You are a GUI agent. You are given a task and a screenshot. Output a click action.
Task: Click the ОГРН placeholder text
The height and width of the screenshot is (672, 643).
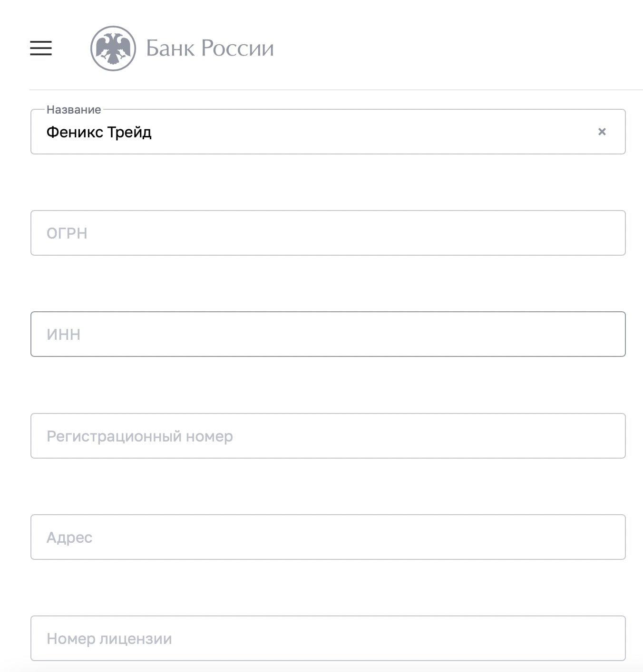(x=67, y=233)
